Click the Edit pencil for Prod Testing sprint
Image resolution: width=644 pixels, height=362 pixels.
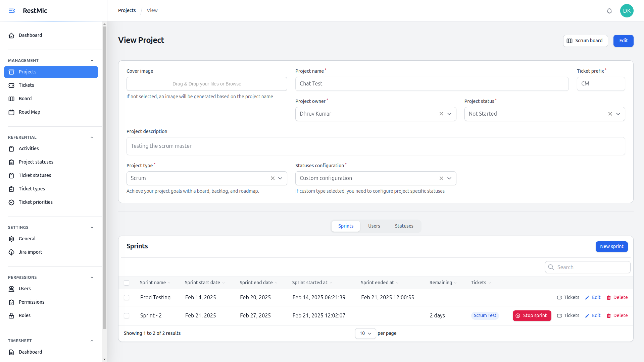coord(593,297)
